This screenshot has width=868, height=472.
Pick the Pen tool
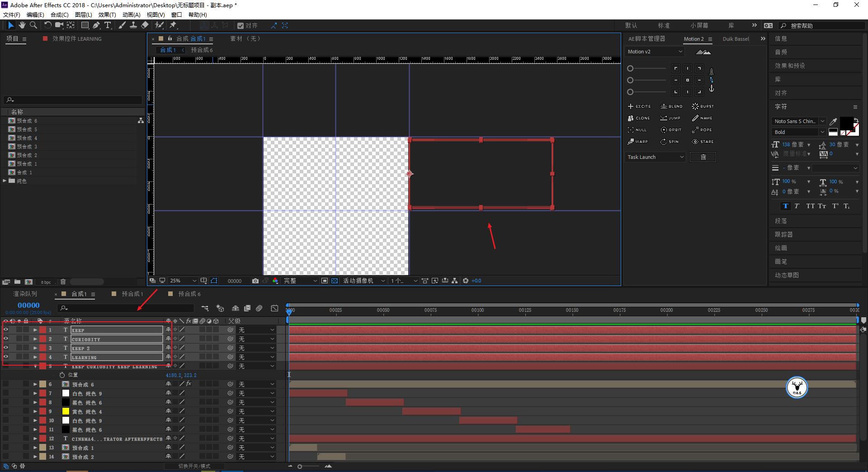point(96,25)
